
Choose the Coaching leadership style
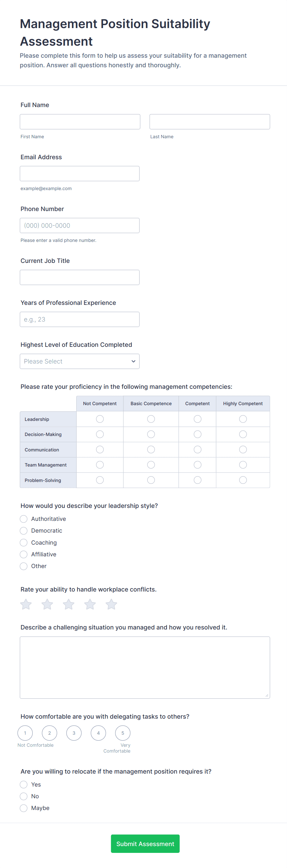(23, 542)
